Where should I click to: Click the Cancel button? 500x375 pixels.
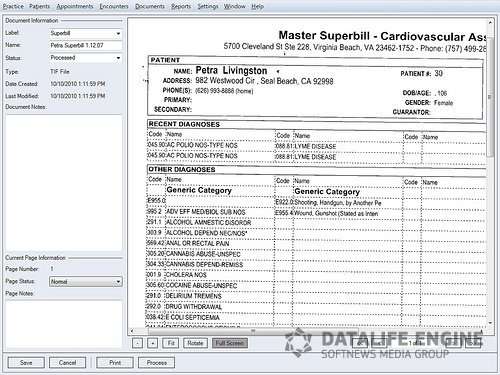(x=67, y=363)
